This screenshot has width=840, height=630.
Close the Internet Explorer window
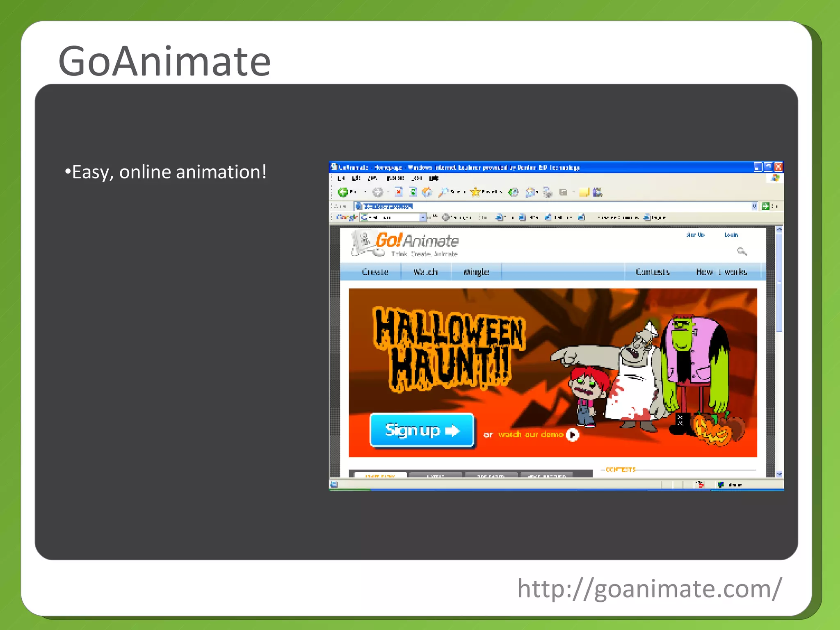click(778, 167)
